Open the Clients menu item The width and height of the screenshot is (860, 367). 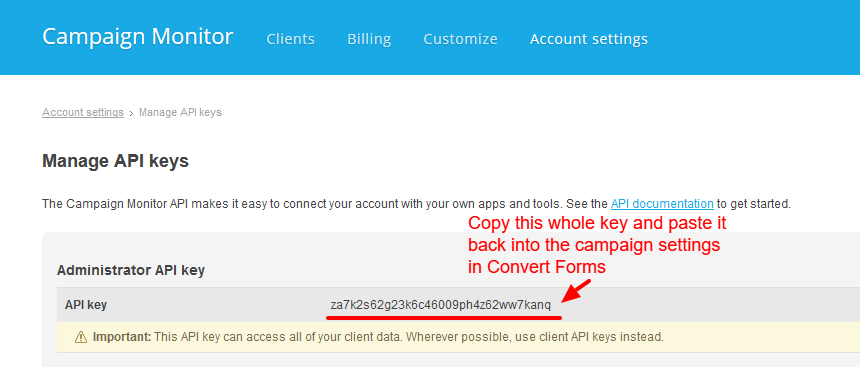click(291, 39)
